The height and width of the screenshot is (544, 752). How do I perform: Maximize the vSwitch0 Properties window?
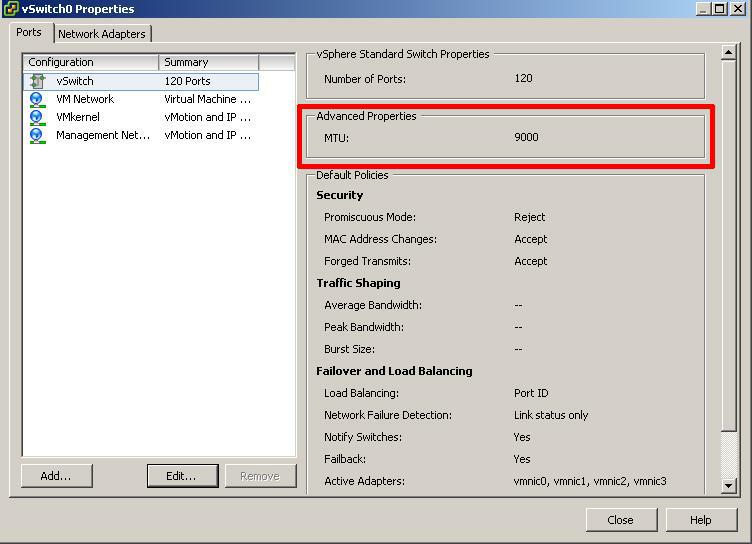click(x=720, y=9)
